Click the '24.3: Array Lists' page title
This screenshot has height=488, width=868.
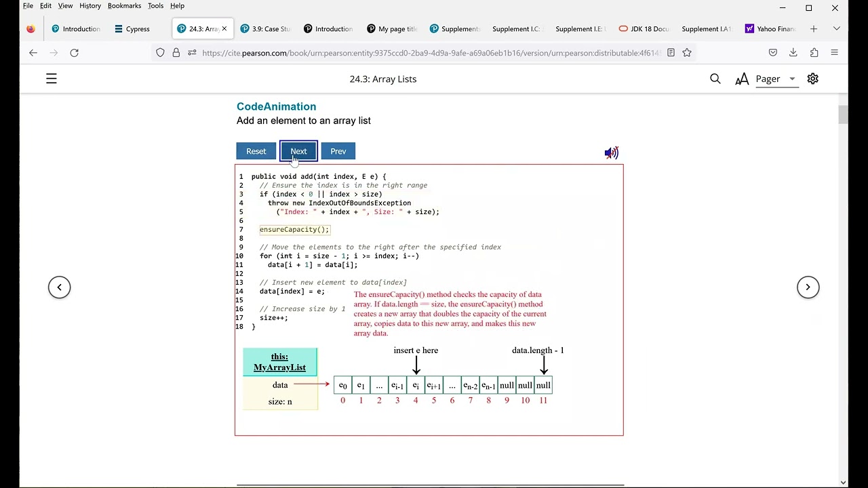(x=383, y=79)
